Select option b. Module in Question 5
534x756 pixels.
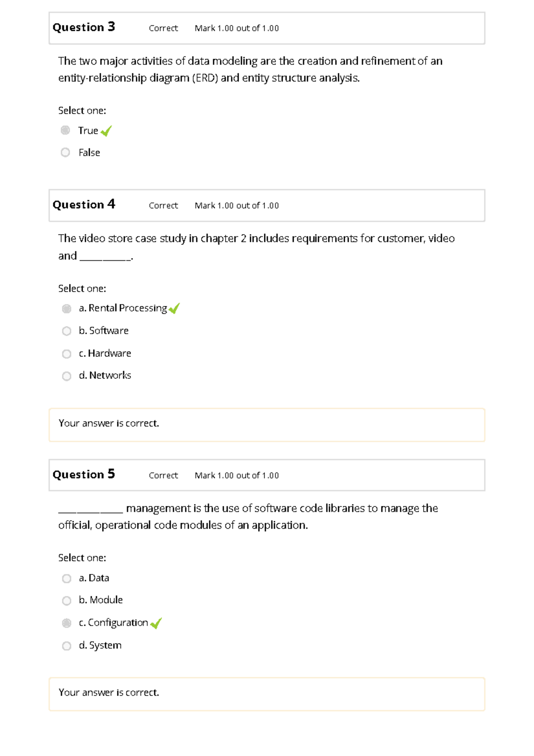pyautogui.click(x=67, y=600)
